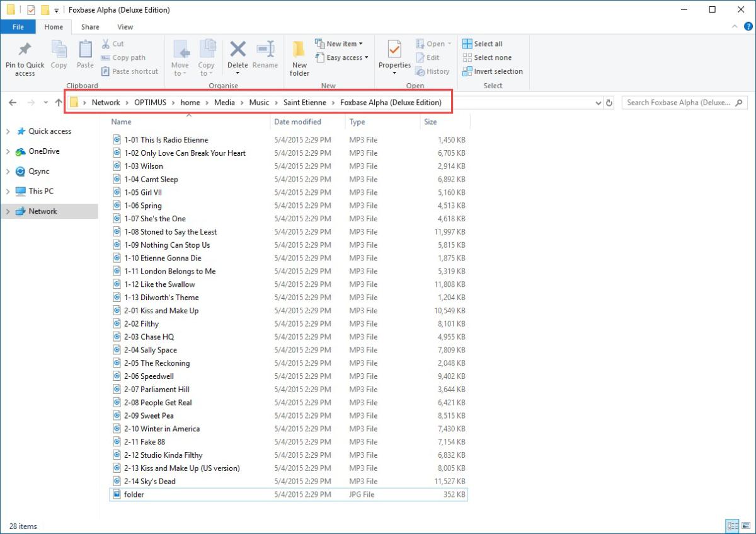Collapse the ribbon with chevron
The width and height of the screenshot is (756, 534).
point(735,27)
